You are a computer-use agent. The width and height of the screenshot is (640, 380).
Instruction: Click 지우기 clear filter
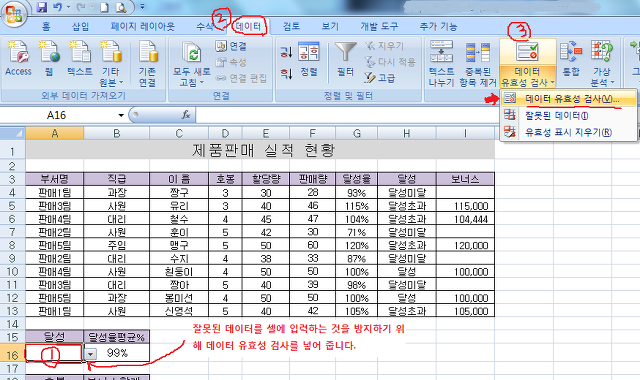click(x=384, y=46)
